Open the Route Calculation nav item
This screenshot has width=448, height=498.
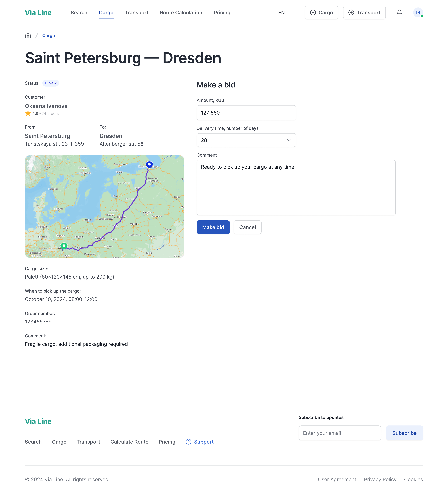(181, 13)
